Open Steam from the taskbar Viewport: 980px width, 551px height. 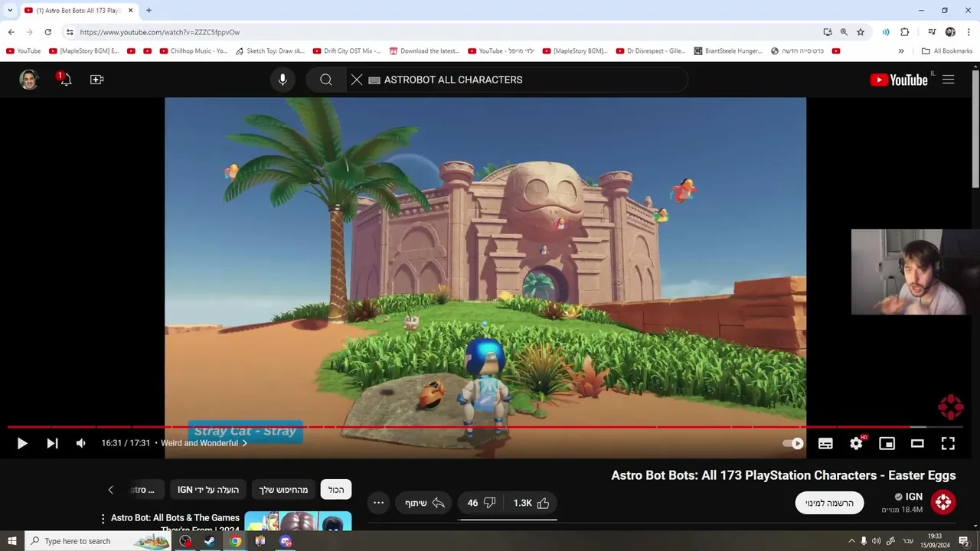209,541
